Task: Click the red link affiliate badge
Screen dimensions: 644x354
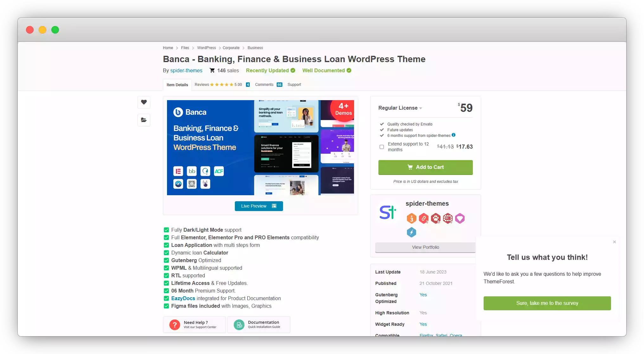Action: (x=424, y=218)
